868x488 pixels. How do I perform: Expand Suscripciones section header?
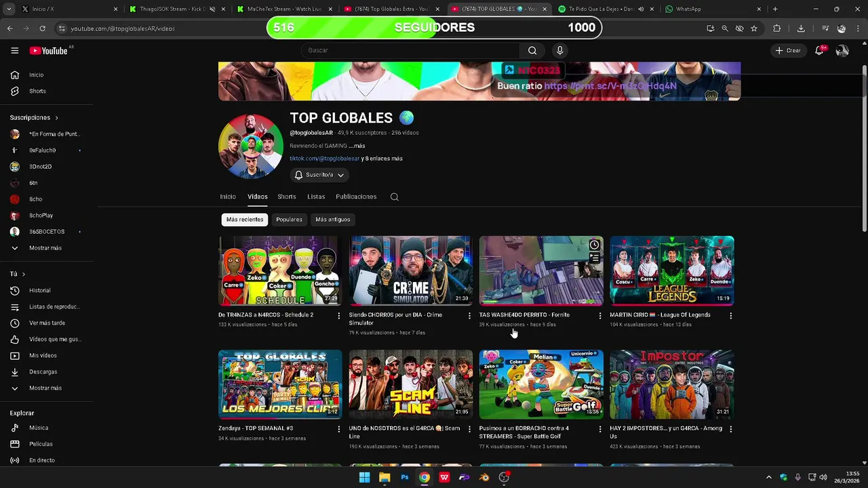point(34,117)
